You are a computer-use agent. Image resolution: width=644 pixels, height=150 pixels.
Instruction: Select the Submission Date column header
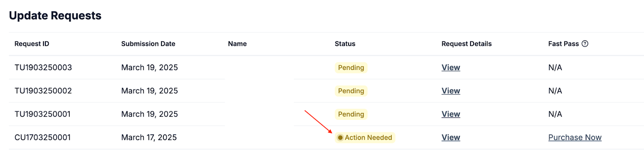tap(148, 44)
